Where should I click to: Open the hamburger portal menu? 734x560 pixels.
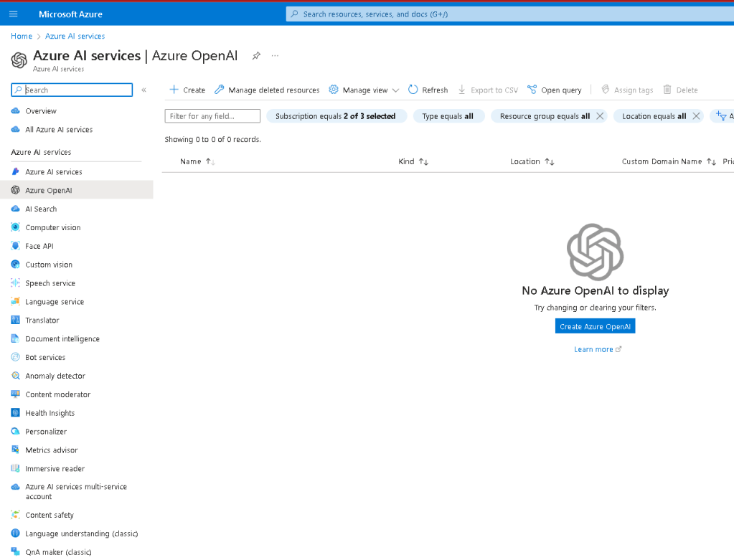point(13,14)
